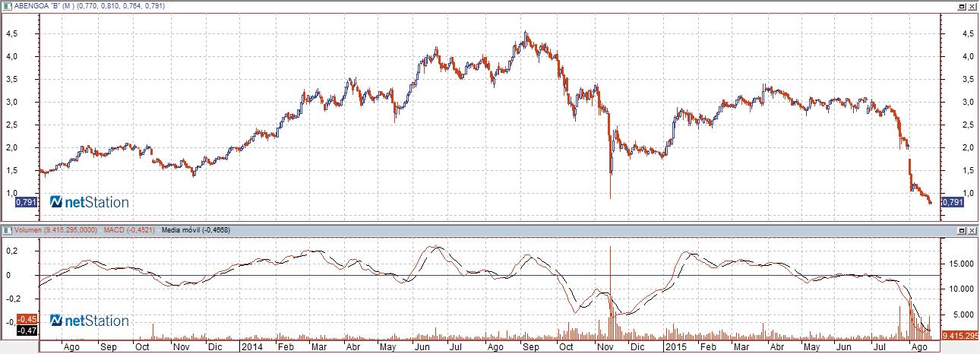Image resolution: width=980 pixels, height=354 pixels.
Task: Click the 4,5 level on left price axis
Action: (x=11, y=34)
